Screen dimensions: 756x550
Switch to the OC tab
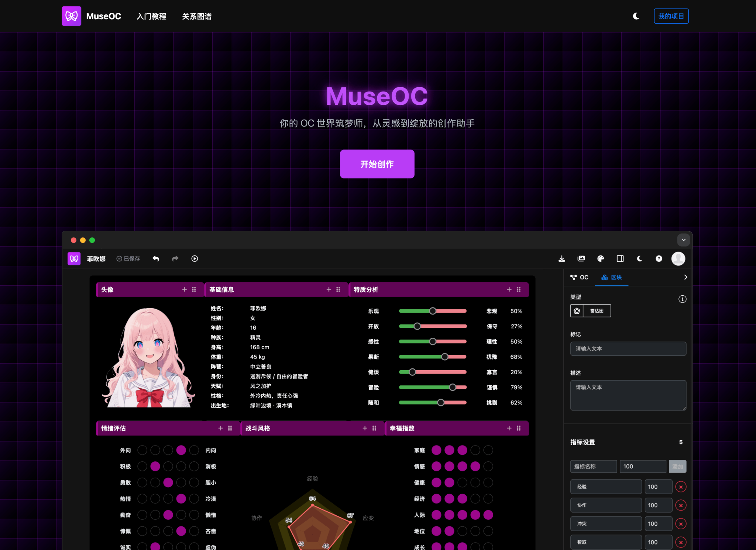[x=580, y=277]
